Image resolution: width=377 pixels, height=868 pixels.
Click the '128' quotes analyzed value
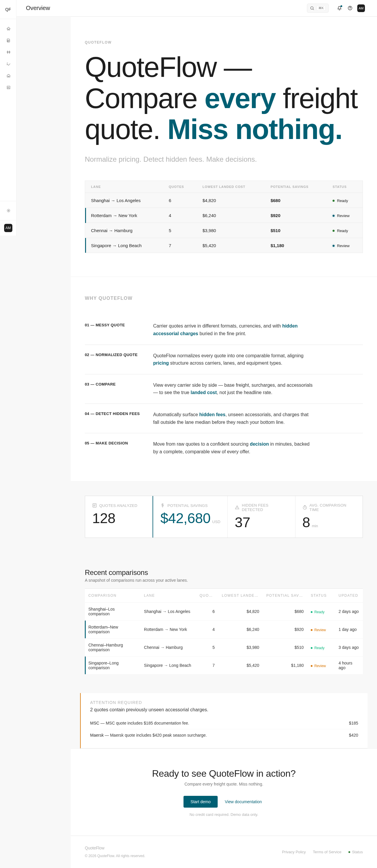point(104,518)
